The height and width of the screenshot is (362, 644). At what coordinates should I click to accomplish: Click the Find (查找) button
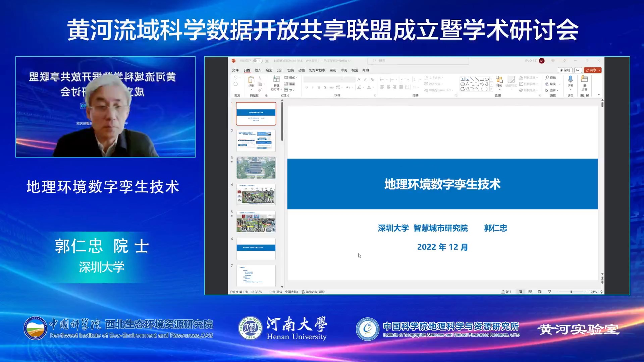click(550, 77)
